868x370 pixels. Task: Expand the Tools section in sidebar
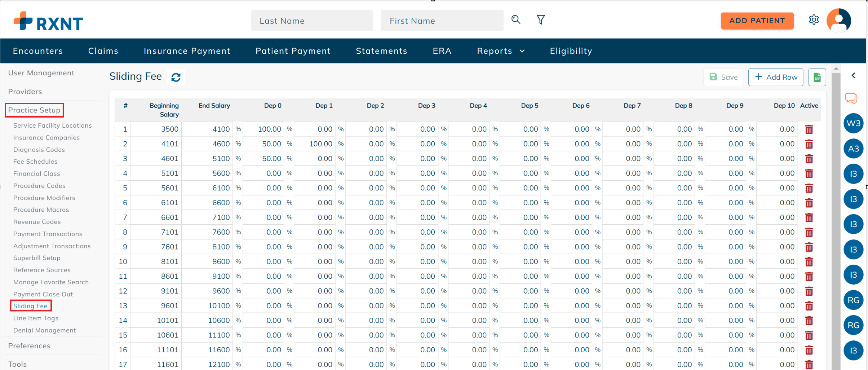(x=17, y=364)
